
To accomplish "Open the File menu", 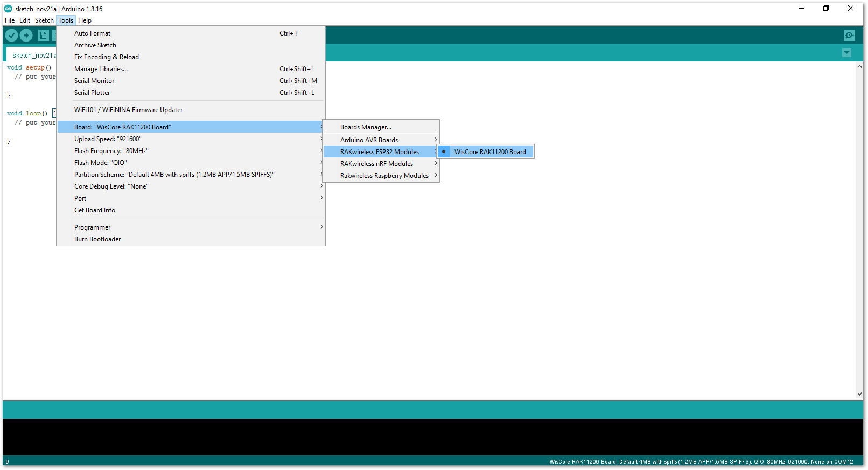I will pyautogui.click(x=10, y=20).
